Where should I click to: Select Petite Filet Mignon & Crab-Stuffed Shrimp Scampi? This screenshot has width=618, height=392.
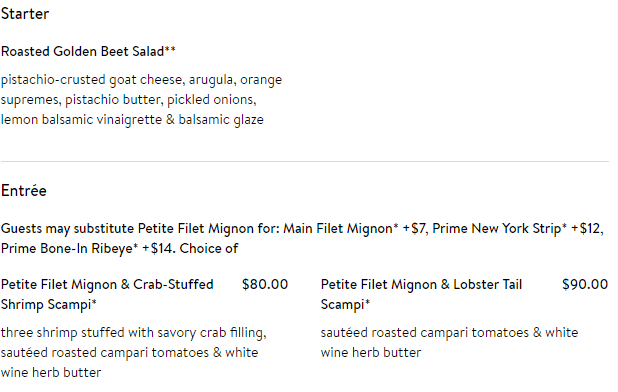(x=107, y=294)
